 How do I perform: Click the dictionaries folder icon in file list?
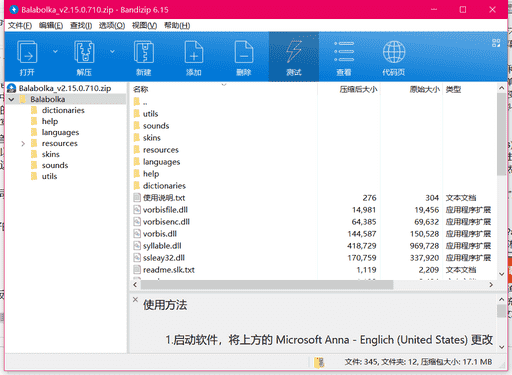point(137,186)
